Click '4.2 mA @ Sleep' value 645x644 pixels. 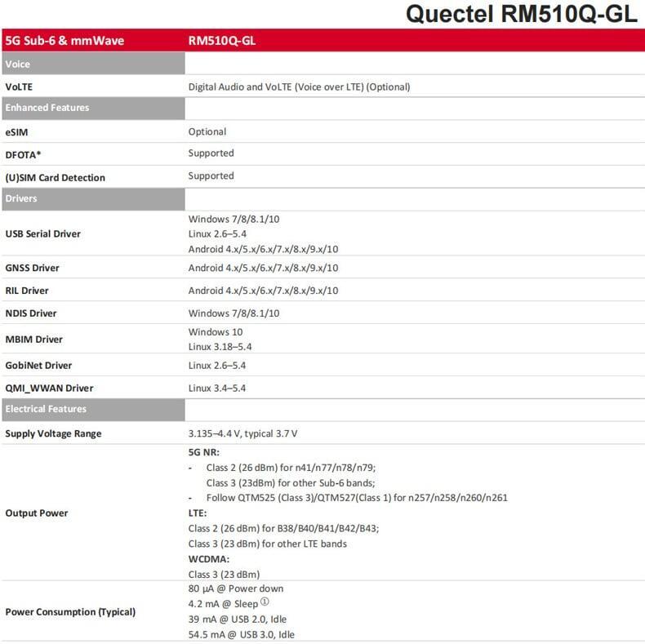(229, 604)
